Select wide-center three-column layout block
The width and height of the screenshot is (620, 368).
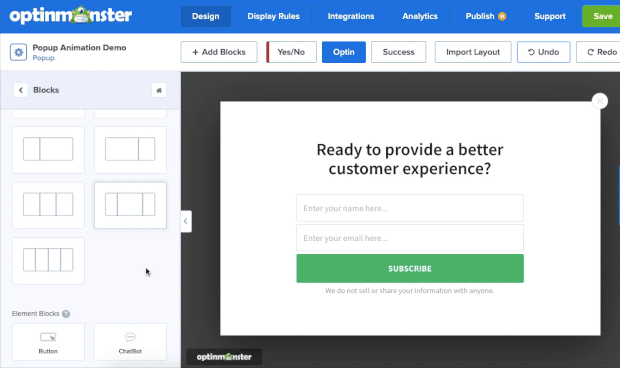click(x=130, y=205)
